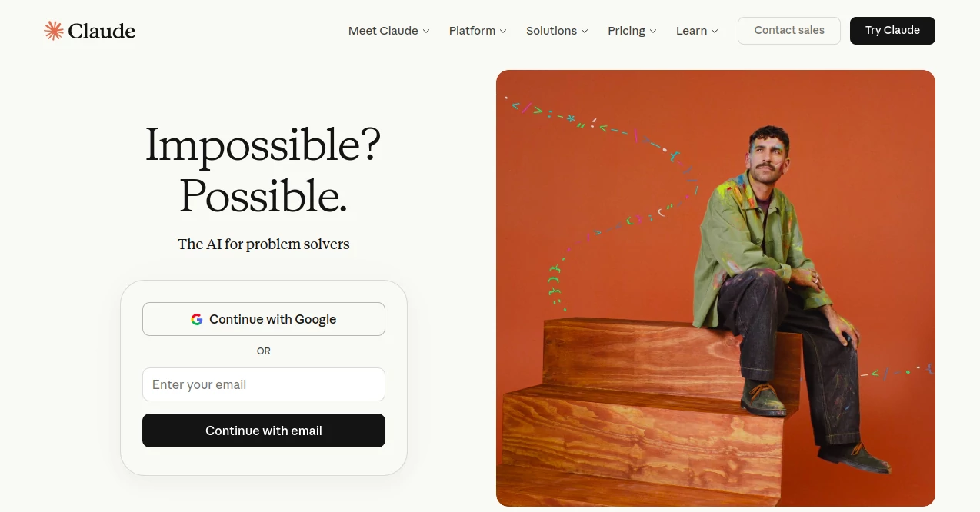980x512 pixels.
Task: Focus the Enter your email field
Action: [264, 384]
